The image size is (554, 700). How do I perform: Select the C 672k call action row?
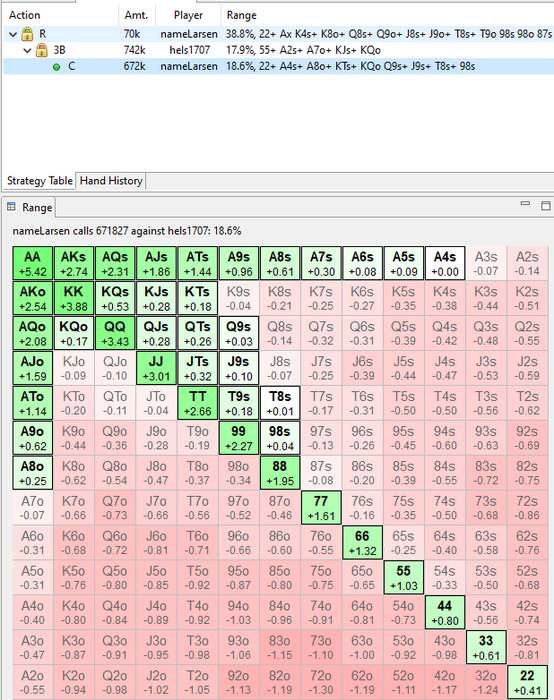[279, 67]
